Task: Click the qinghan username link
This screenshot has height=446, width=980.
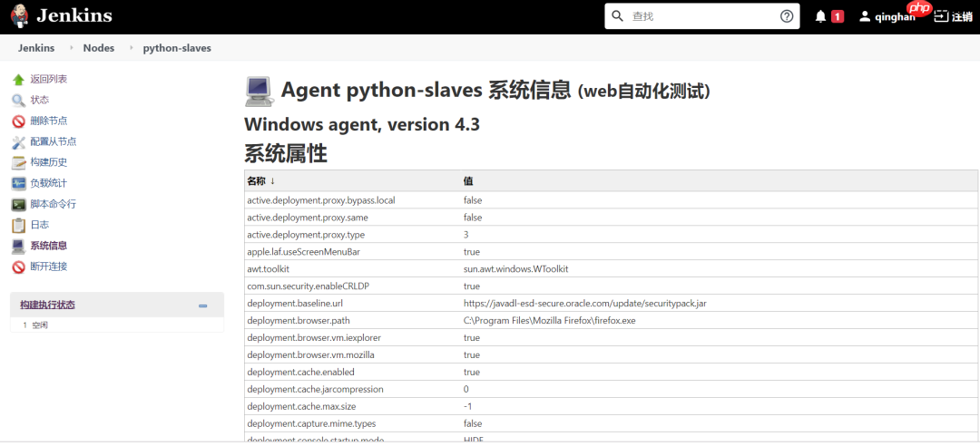Action: [x=895, y=17]
